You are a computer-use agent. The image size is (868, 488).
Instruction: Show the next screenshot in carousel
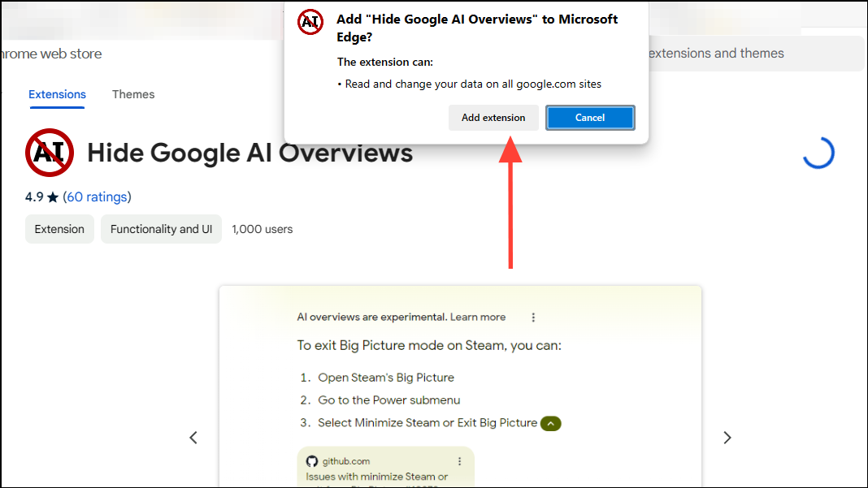click(x=727, y=438)
